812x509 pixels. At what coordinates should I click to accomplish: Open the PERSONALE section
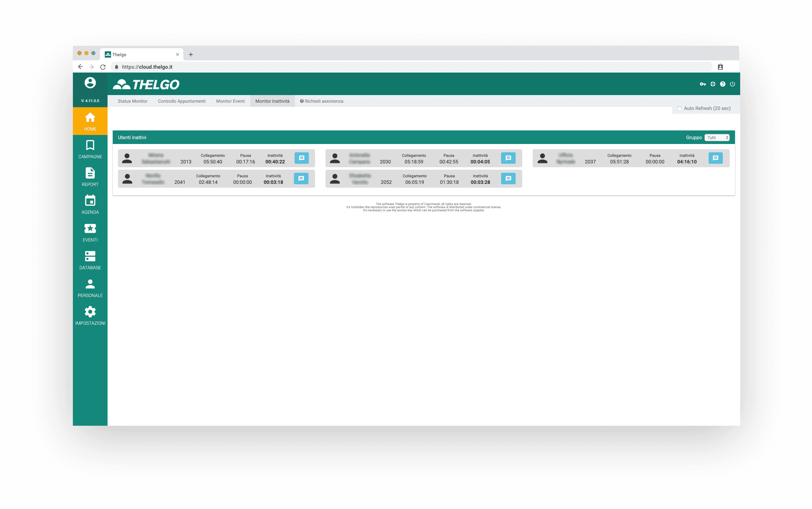(x=90, y=288)
